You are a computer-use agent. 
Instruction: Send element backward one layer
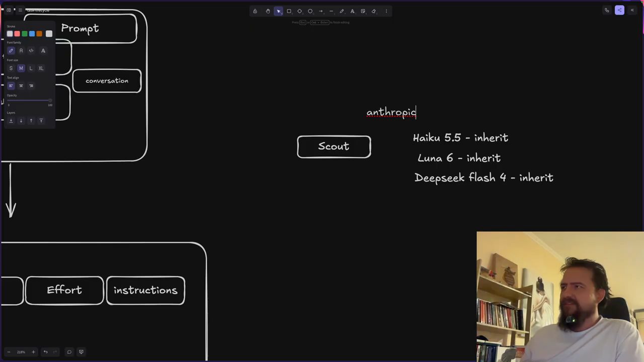21,121
